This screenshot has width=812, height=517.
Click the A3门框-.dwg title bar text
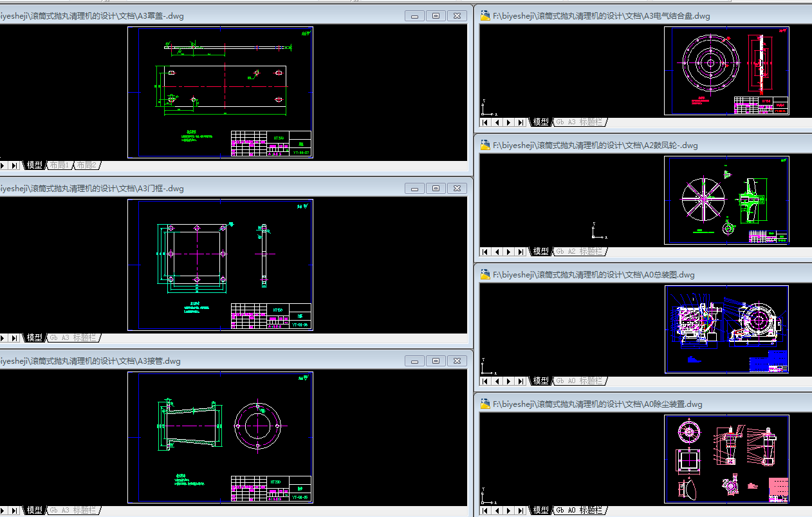[x=92, y=189]
